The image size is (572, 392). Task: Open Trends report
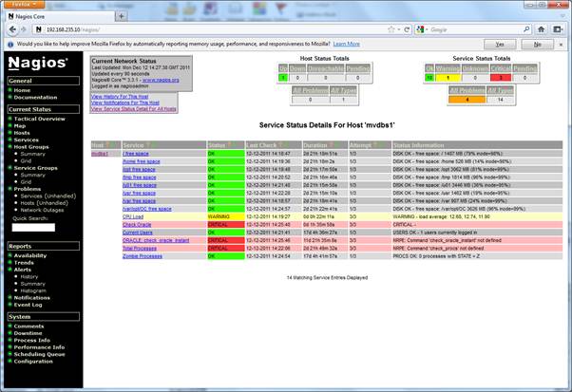(x=24, y=263)
